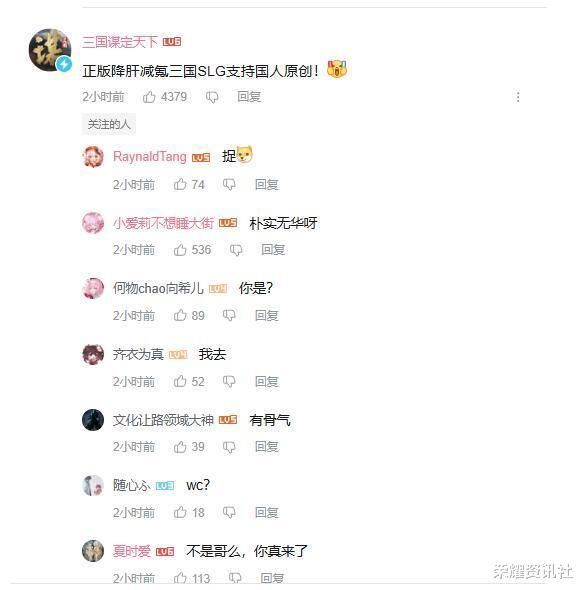Reply to 夏时爱's comment
The image size is (581, 590).
272,578
